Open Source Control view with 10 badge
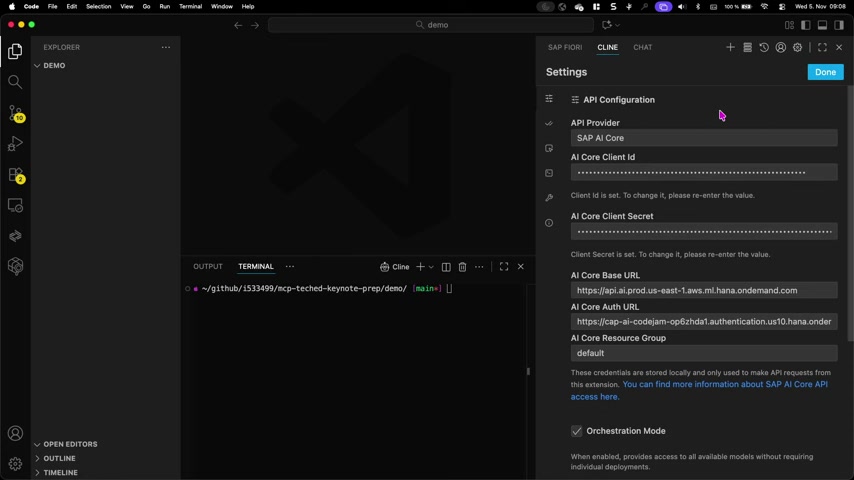The image size is (854, 480). click(x=15, y=113)
